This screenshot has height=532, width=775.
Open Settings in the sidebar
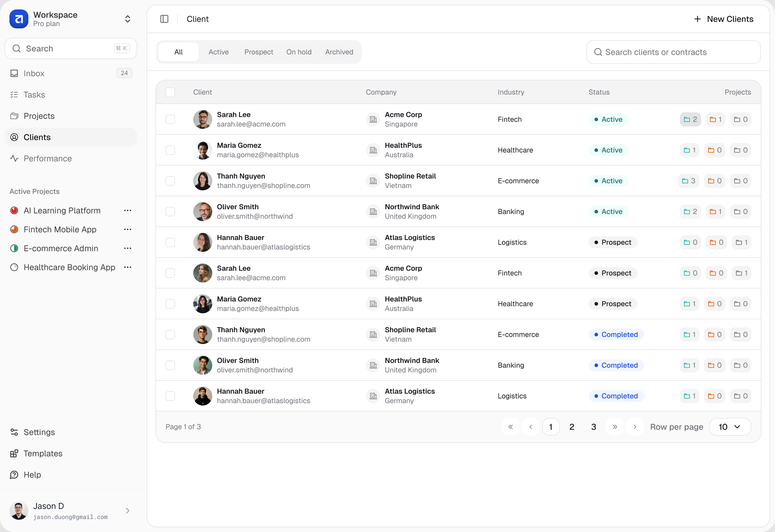tap(71, 432)
